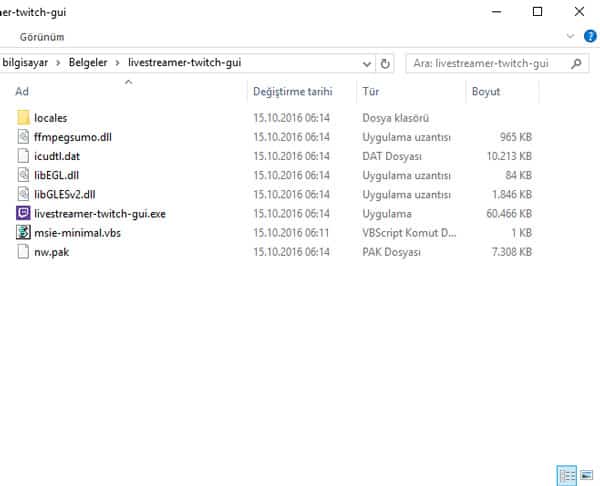
Task: Click the file name libGLESv2.dll
Action: point(65,194)
